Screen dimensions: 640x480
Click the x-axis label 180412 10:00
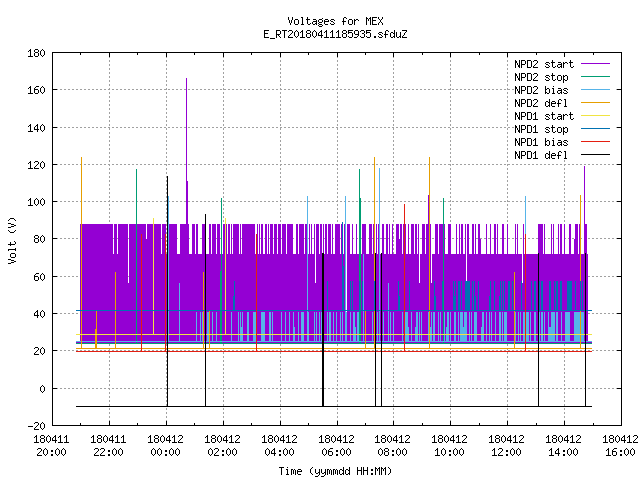click(449, 446)
